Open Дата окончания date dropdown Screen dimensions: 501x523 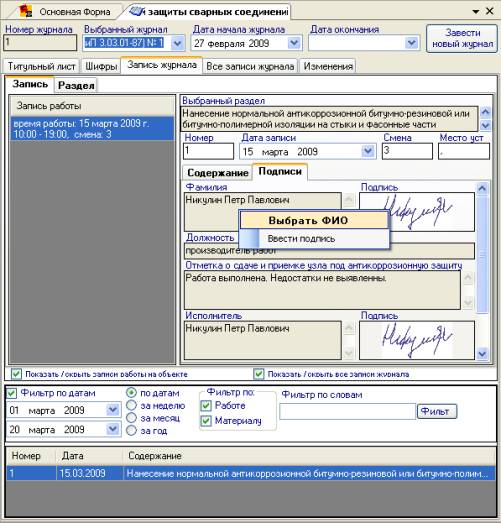tap(411, 43)
